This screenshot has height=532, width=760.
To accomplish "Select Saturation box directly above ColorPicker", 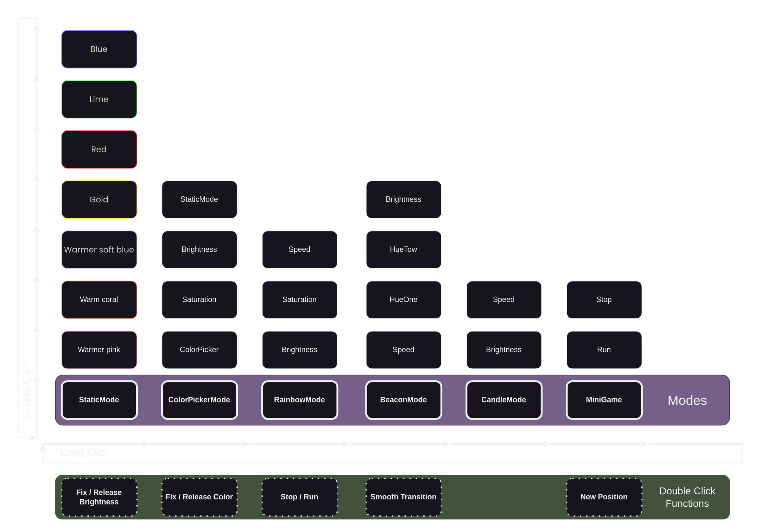I will coord(199,300).
